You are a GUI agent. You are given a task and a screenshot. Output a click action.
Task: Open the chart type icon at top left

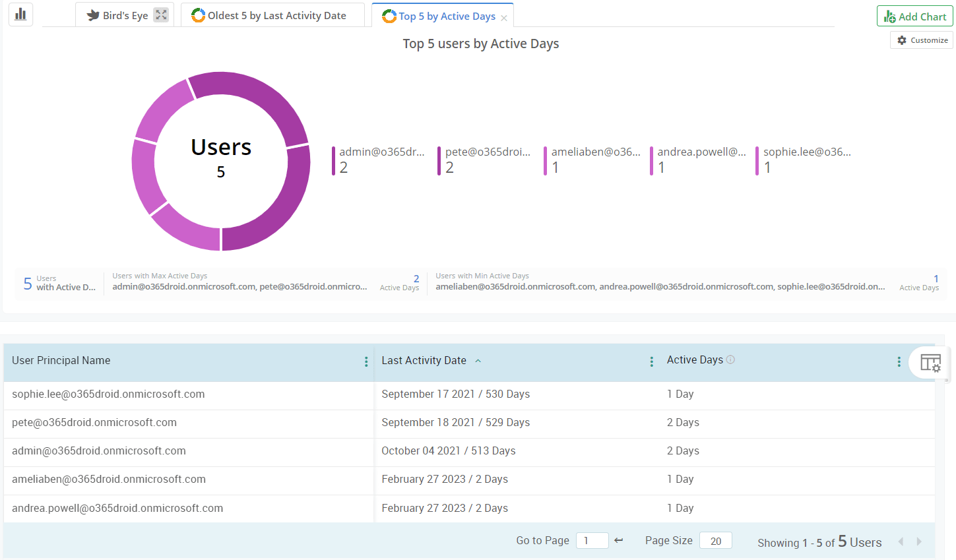20,14
